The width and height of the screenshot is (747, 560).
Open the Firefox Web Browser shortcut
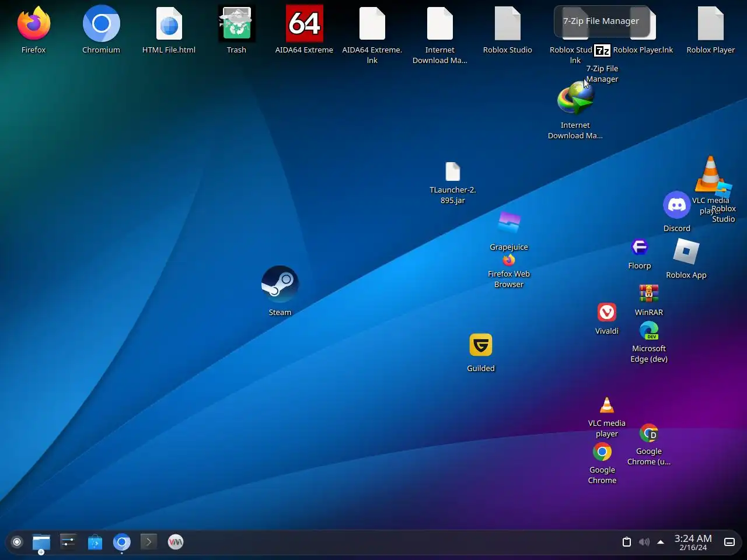point(509,260)
